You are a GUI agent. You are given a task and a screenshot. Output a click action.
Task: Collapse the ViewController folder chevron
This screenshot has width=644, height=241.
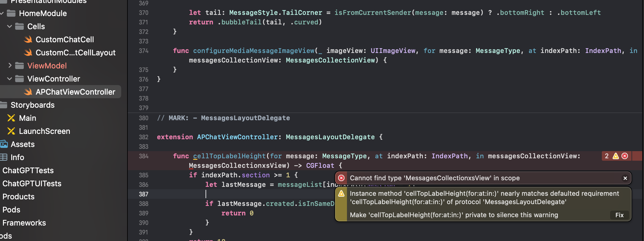click(x=10, y=79)
